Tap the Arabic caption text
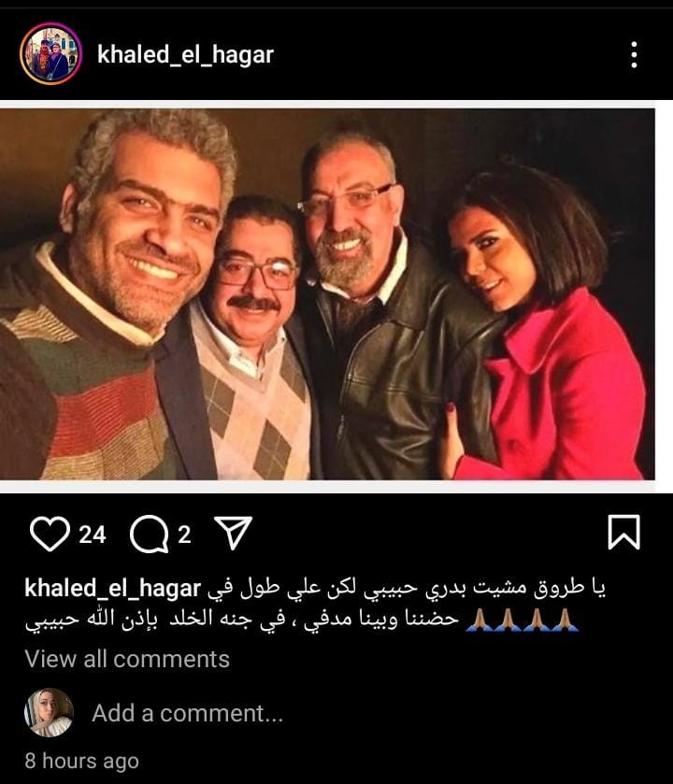This screenshot has height=784, width=673. pyautogui.click(x=316, y=604)
